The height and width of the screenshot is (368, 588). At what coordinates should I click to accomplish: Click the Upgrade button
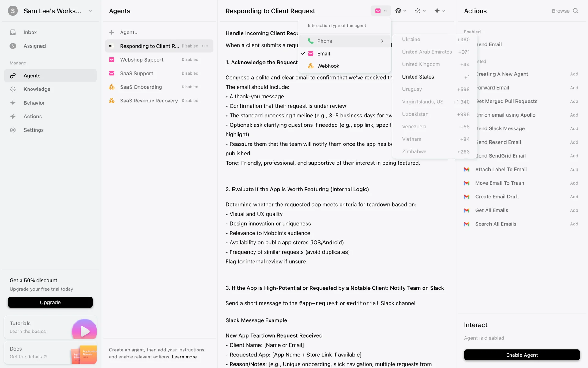[50, 302]
